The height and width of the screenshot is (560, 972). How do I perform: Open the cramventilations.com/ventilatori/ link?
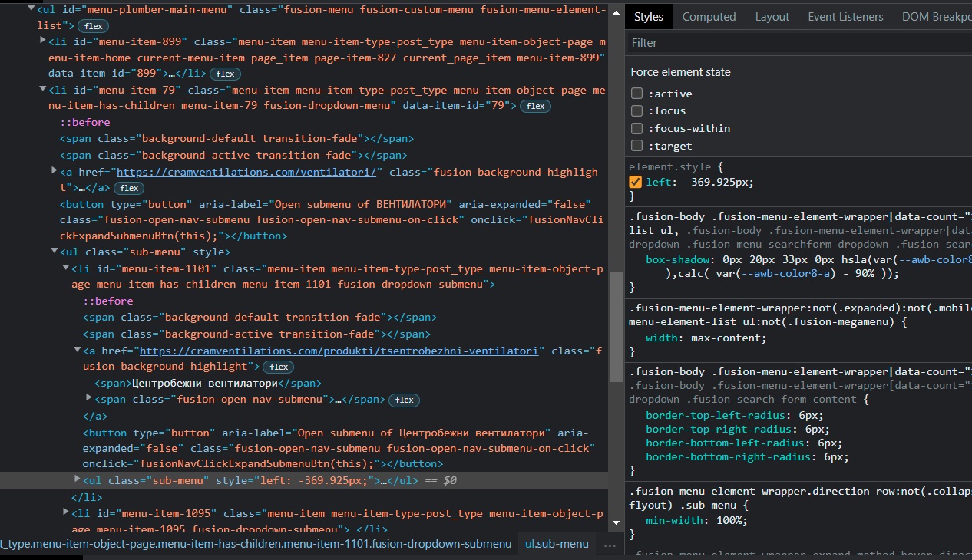(x=246, y=172)
